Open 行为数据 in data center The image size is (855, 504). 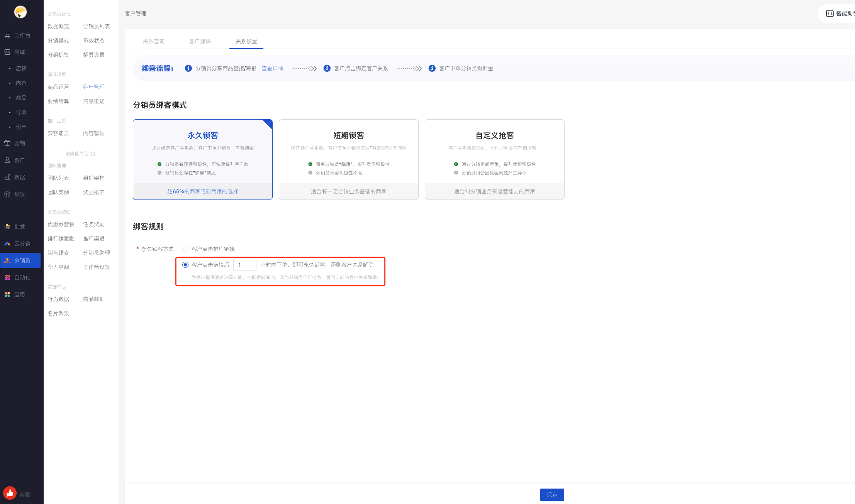pyautogui.click(x=58, y=299)
